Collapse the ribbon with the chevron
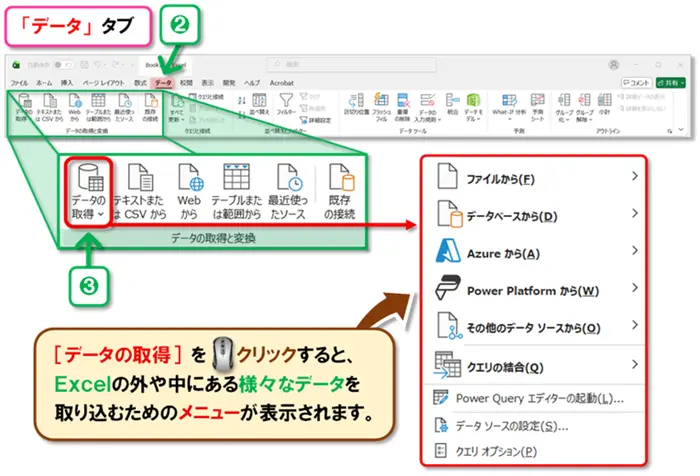Screen dimensions: 700x476 coord(681,130)
